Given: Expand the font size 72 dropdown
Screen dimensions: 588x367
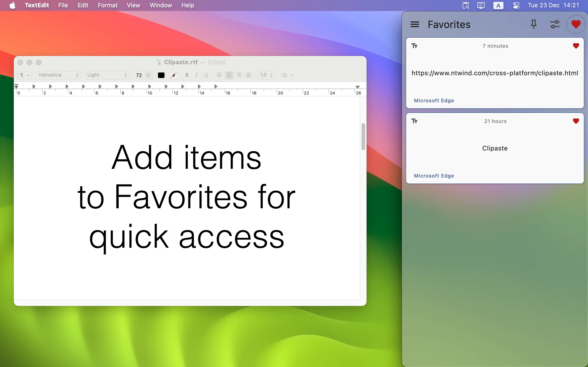Looking at the screenshot, I should pyautogui.click(x=148, y=75).
